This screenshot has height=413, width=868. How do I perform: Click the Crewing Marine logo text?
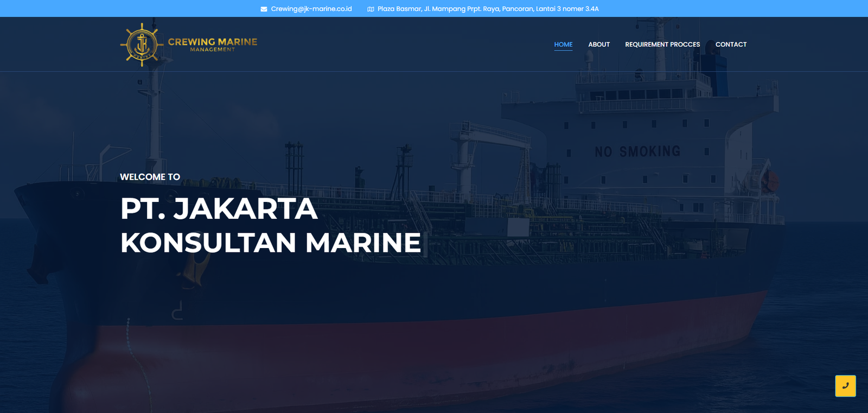[x=213, y=41]
